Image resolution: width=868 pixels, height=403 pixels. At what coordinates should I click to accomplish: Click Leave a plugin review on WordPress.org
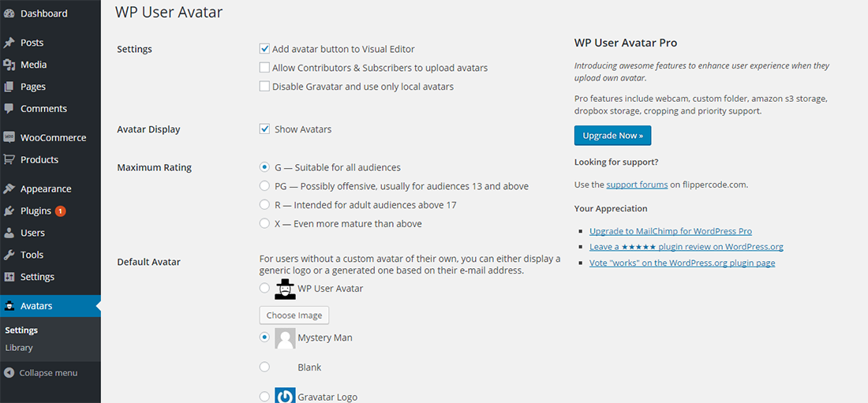click(687, 247)
